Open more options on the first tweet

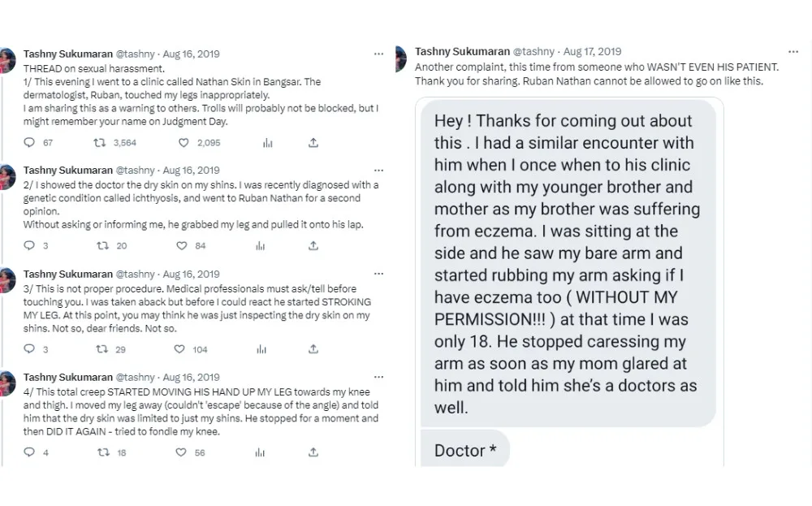tap(378, 54)
